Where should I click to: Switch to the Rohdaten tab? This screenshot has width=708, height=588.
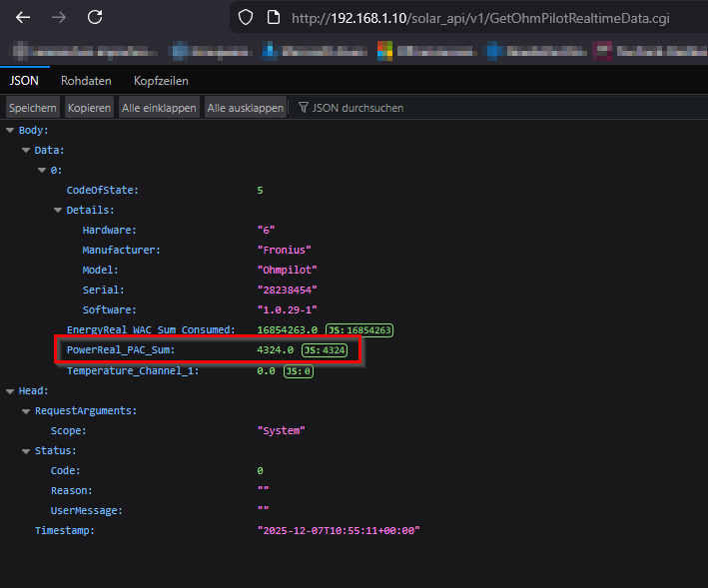pos(86,81)
